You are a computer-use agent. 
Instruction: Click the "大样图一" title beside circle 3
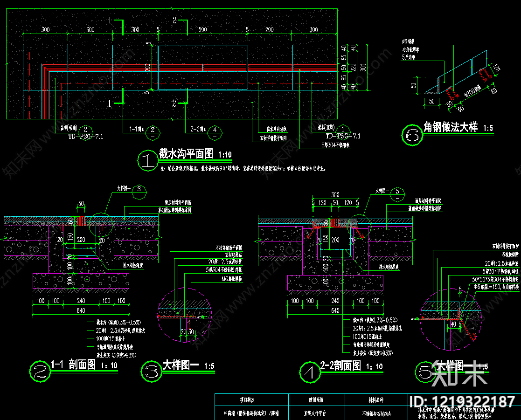coord(181,365)
